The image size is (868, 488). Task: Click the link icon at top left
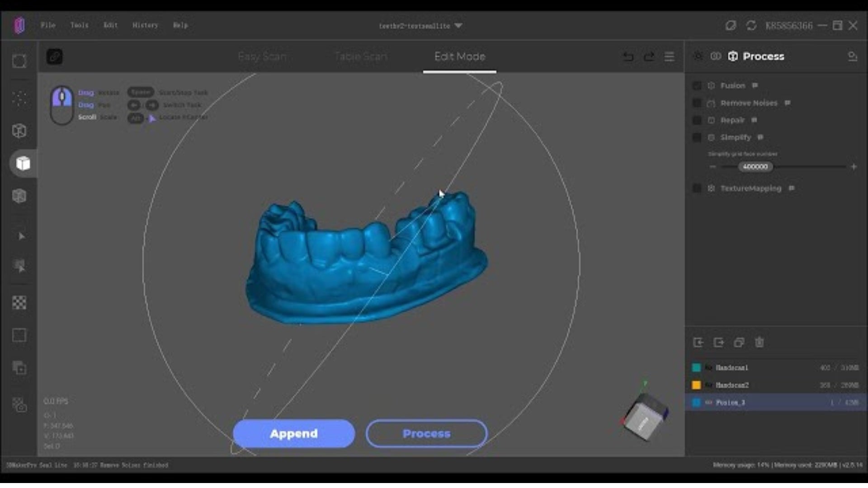click(x=55, y=57)
